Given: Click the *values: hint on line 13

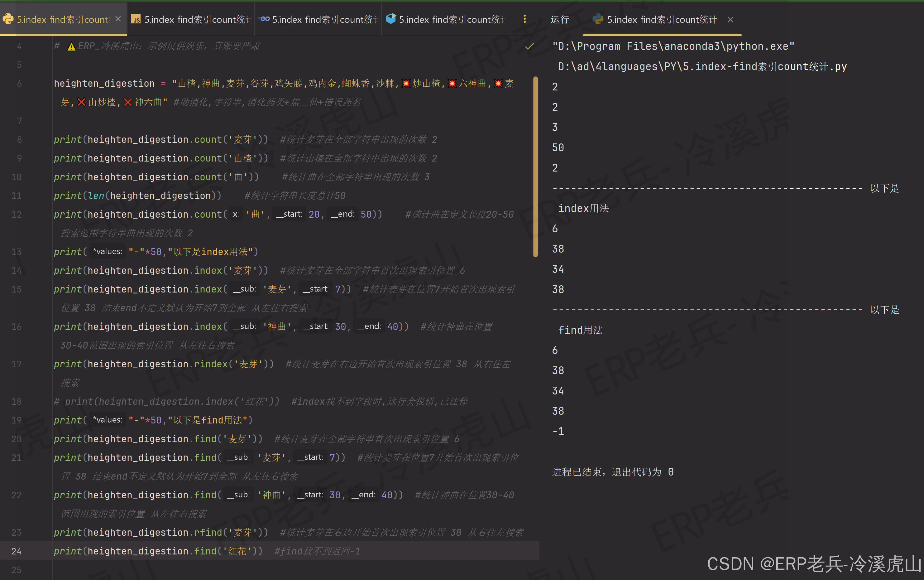Looking at the screenshot, I should coord(108,252).
